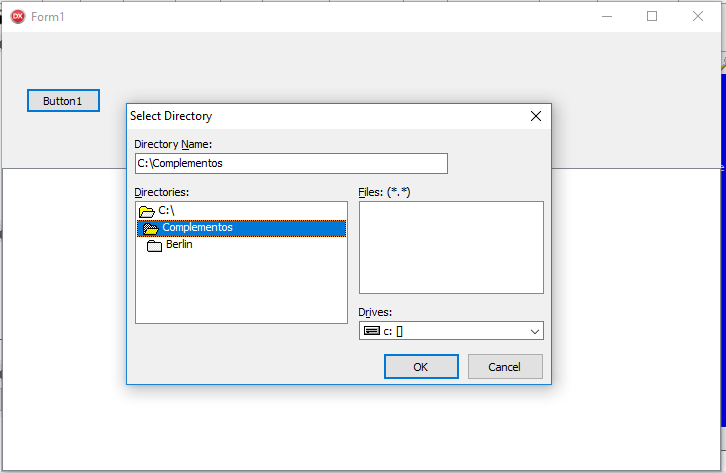Screen dimensions: 726x473
Task: Open the Drives combo box showing c:
Action: (x=450, y=331)
